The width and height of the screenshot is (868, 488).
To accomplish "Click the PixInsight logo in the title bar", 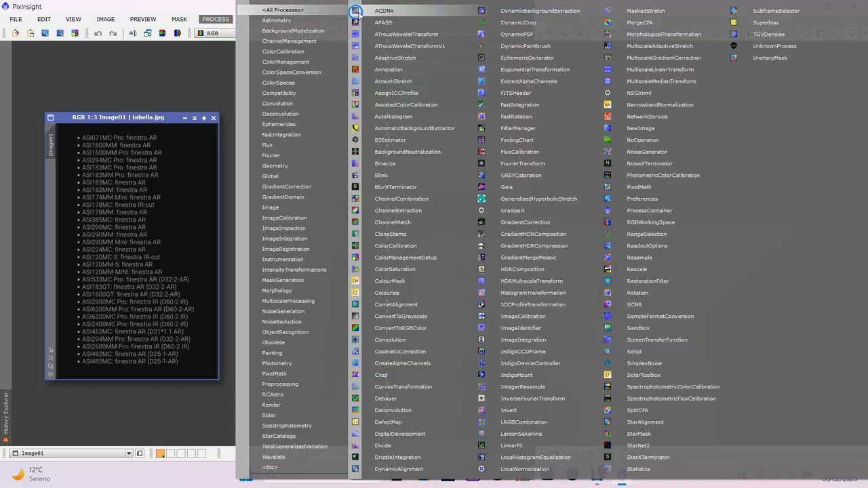I will pyautogui.click(x=6, y=6).
